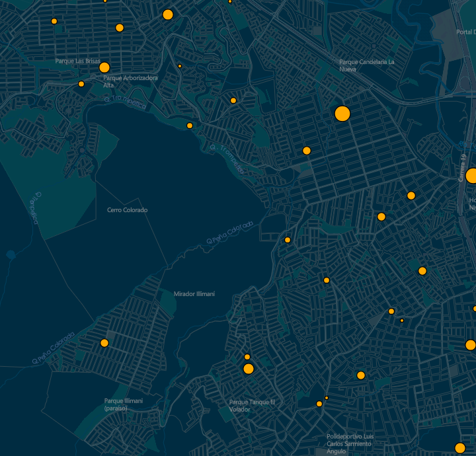This screenshot has width=476, height=456.
Task: Select the orange marker beside Parque Las Brisas label
Action: tap(104, 67)
